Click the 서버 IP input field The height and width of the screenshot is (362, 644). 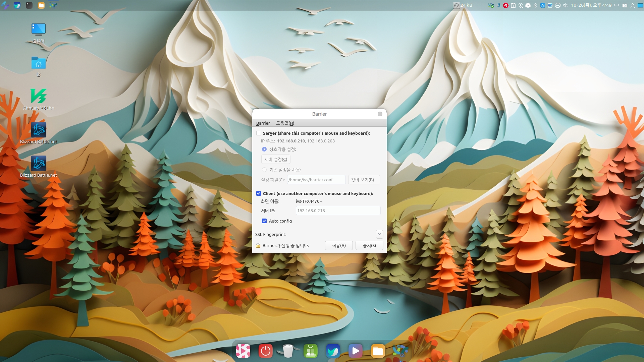click(338, 211)
